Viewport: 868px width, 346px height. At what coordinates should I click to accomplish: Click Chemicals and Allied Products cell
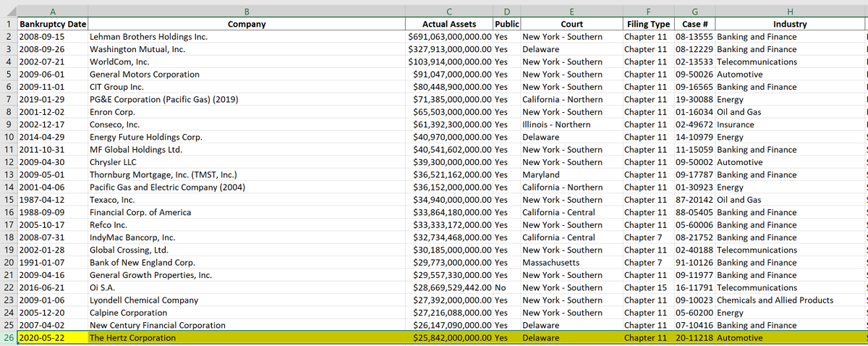789,300
